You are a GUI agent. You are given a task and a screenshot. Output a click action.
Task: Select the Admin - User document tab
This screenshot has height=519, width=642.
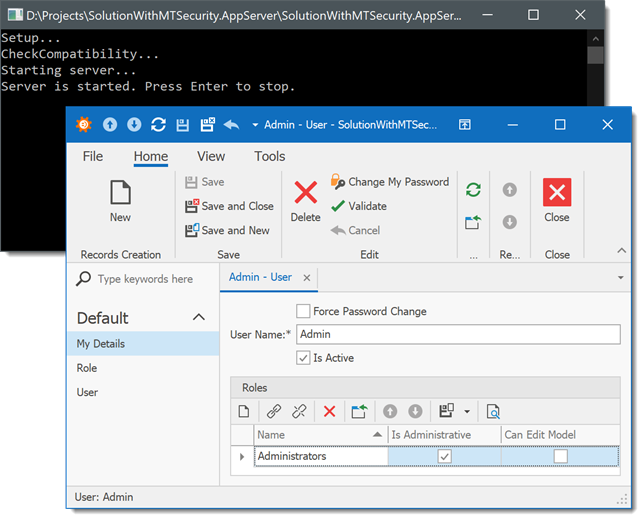click(260, 277)
